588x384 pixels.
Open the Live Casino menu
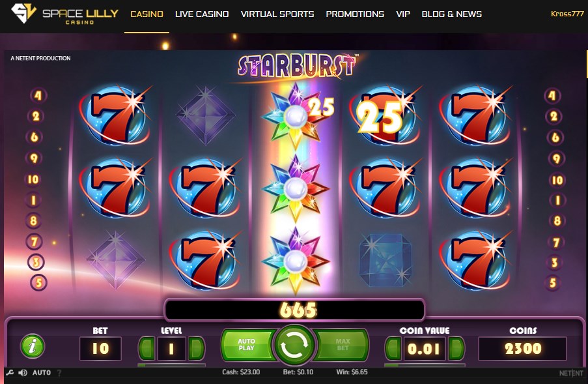click(x=202, y=14)
